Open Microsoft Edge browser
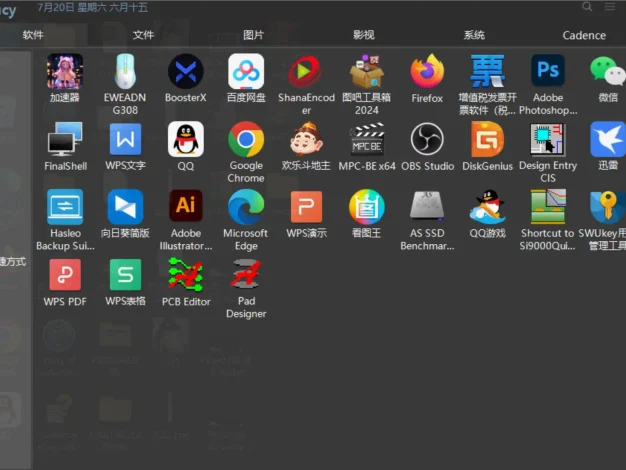Image resolution: width=626 pixels, height=470 pixels. 246,207
